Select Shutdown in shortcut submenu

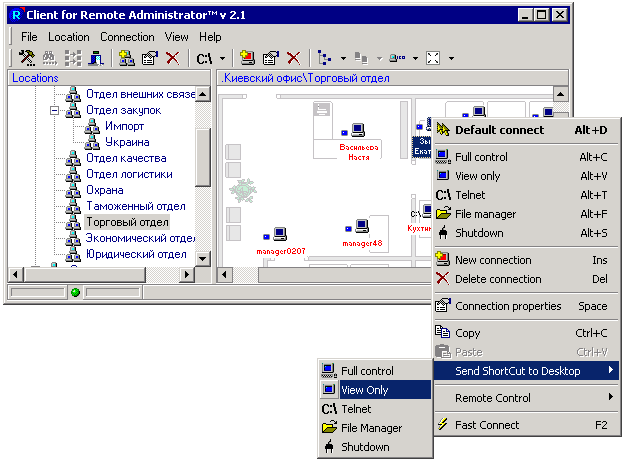pyautogui.click(x=375, y=447)
